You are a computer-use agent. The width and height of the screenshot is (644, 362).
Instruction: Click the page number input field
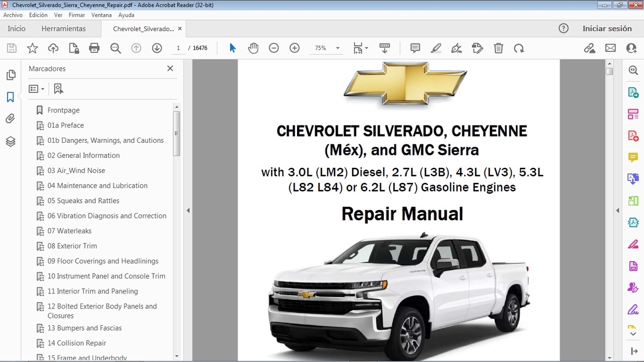[179, 48]
